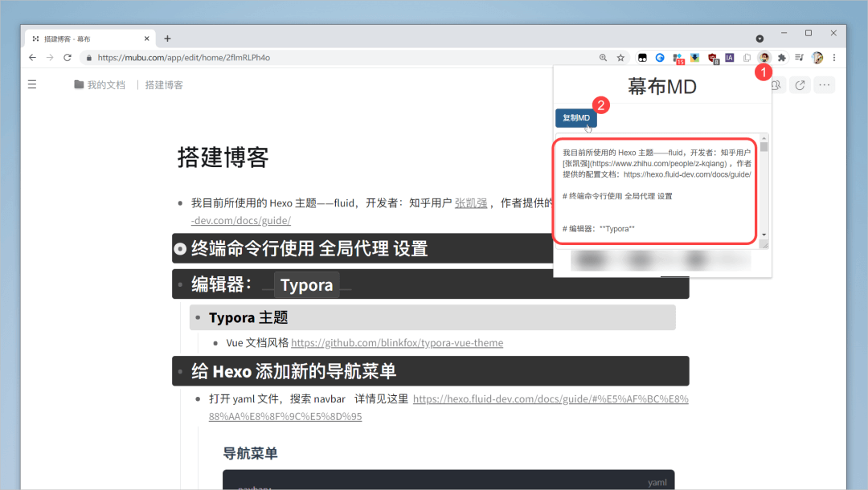This screenshot has width=868, height=490.
Task: Select the 搭建博客 - 幕布 browser tab
Action: pyautogui.click(x=92, y=39)
